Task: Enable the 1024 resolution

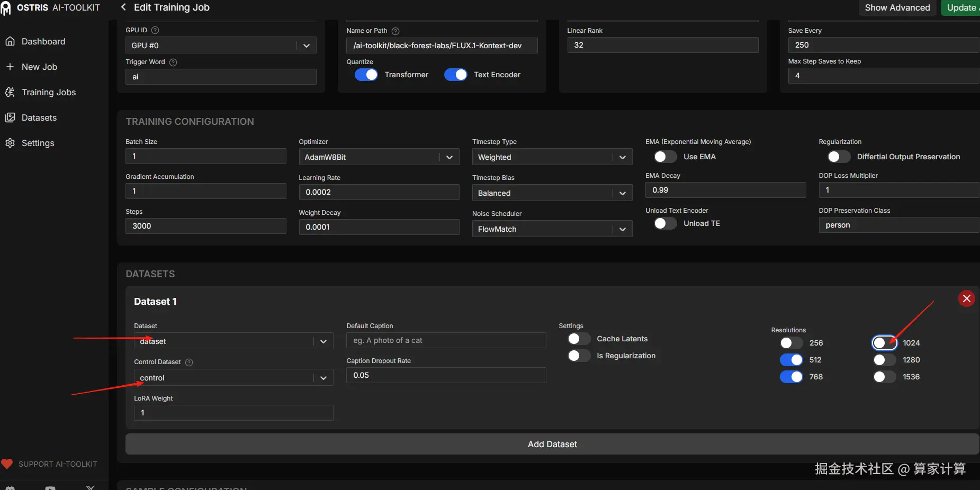Action: tap(884, 343)
